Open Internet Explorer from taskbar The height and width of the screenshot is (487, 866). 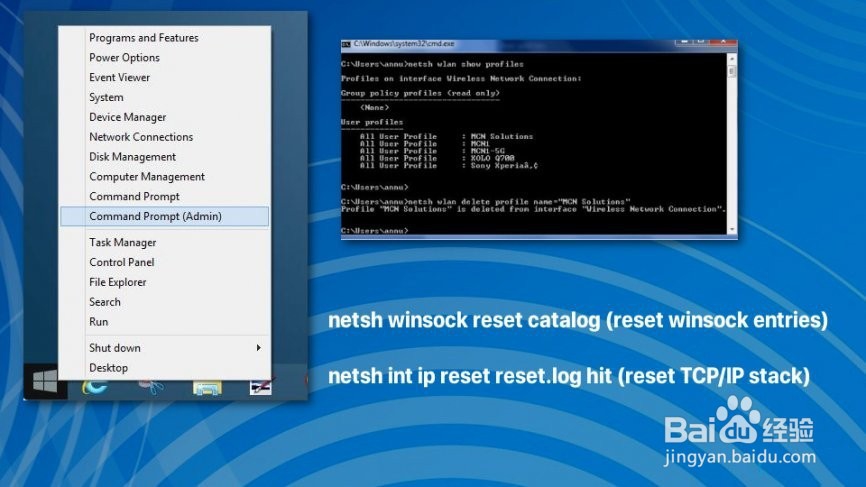94,387
